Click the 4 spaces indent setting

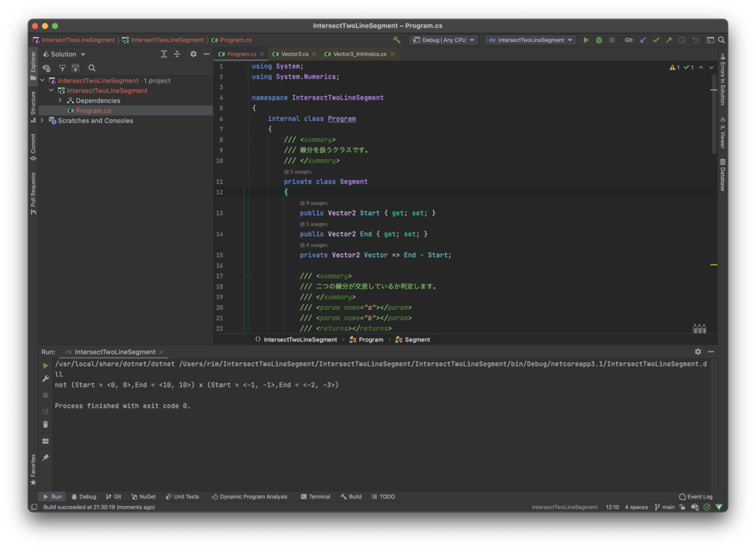[x=636, y=507]
